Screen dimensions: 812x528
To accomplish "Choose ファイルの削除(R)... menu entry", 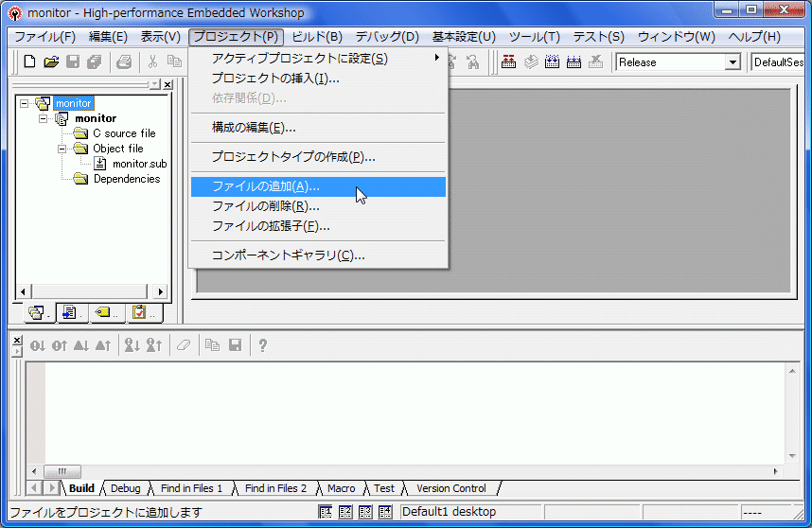I will [x=318, y=206].
